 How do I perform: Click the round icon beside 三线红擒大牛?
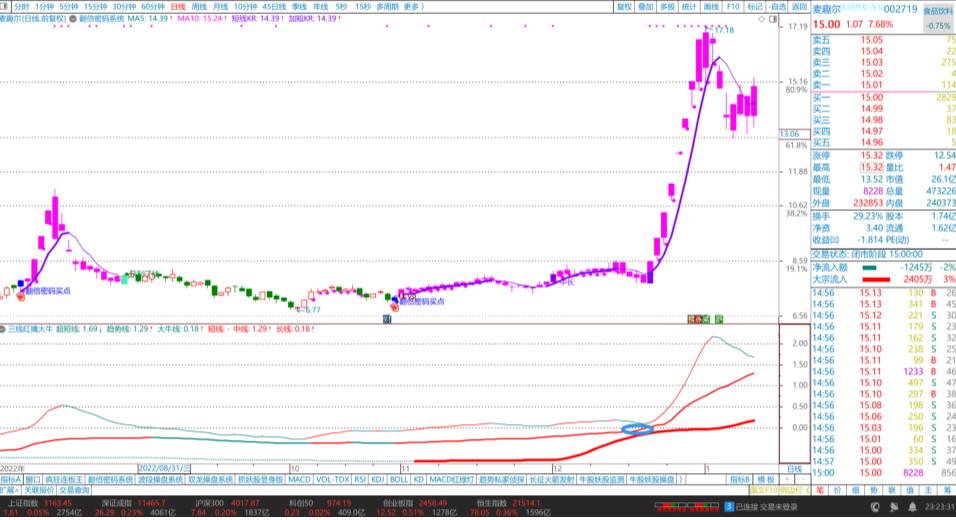(4, 329)
